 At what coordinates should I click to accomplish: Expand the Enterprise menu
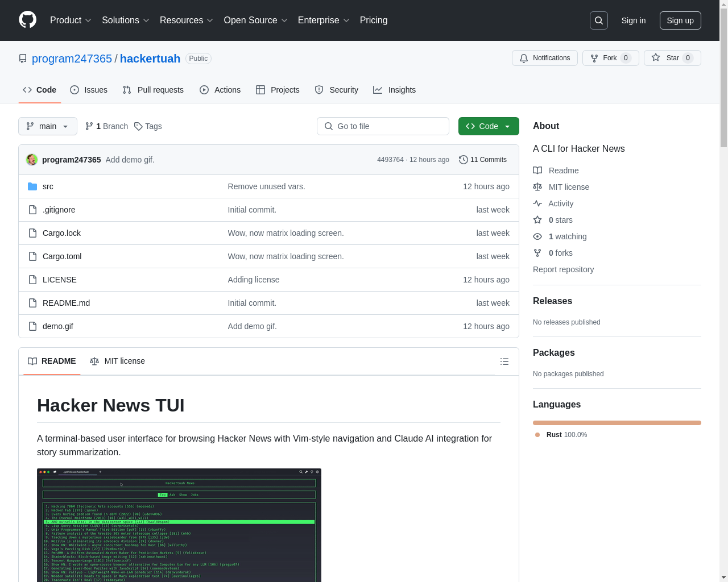(x=324, y=20)
